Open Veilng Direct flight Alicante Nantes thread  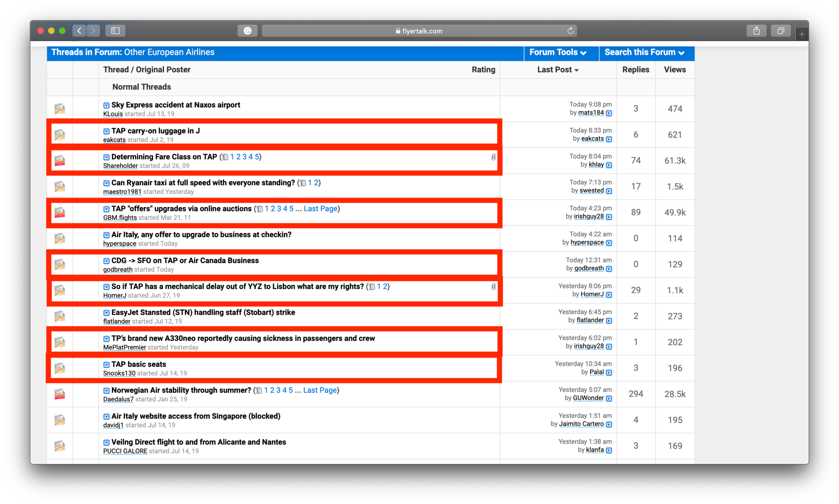[x=199, y=442]
